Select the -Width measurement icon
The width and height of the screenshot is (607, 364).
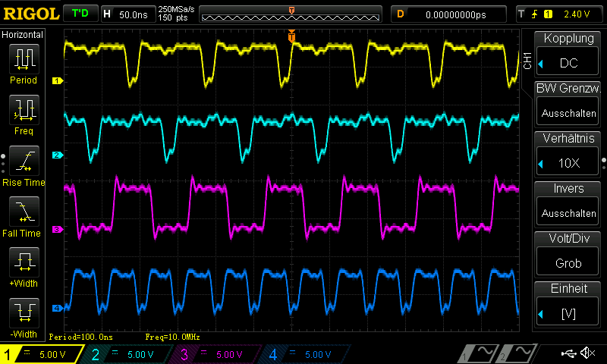point(23,313)
